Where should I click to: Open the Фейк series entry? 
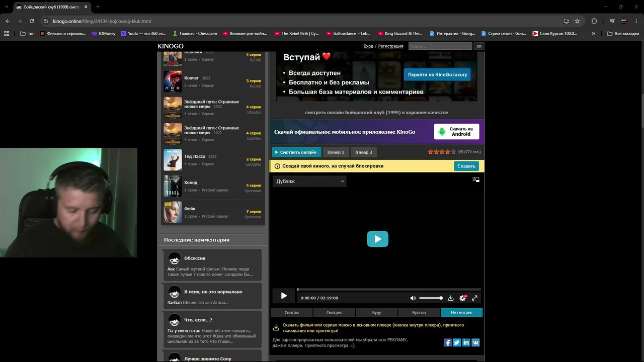(213, 212)
